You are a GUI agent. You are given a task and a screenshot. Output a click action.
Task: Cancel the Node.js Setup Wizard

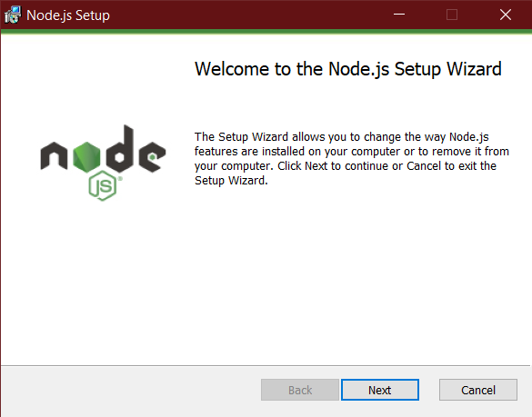tap(478, 390)
